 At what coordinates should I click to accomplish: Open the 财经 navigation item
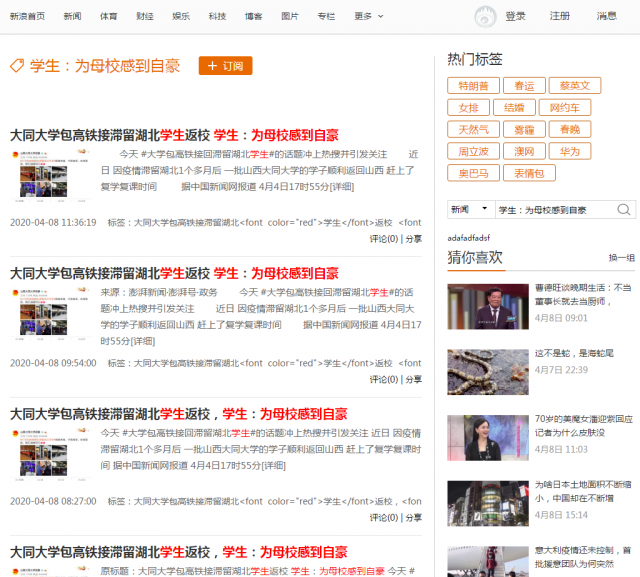[x=145, y=16]
